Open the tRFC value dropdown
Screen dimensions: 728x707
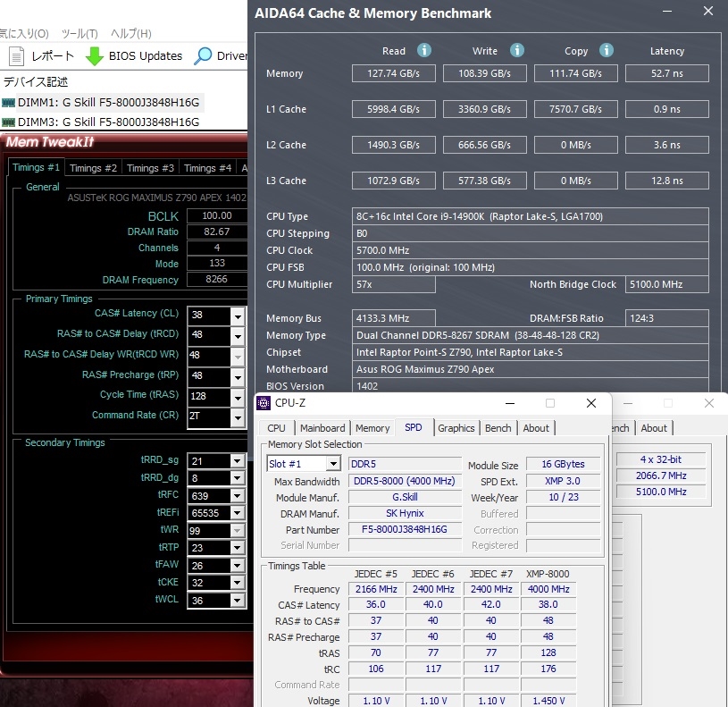coord(238,495)
